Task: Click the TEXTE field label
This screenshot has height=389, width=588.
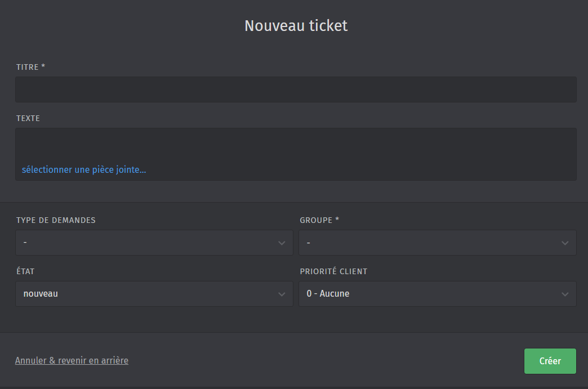Action: point(28,118)
